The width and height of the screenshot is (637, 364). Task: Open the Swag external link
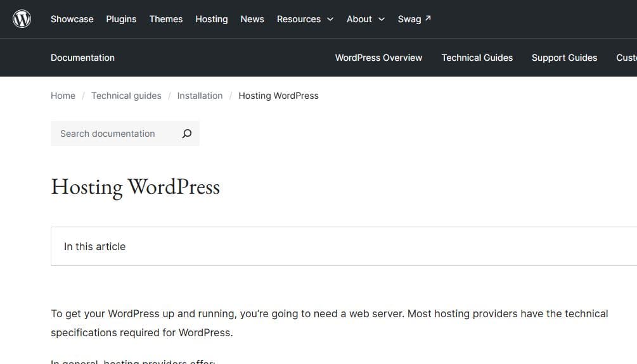point(415,19)
